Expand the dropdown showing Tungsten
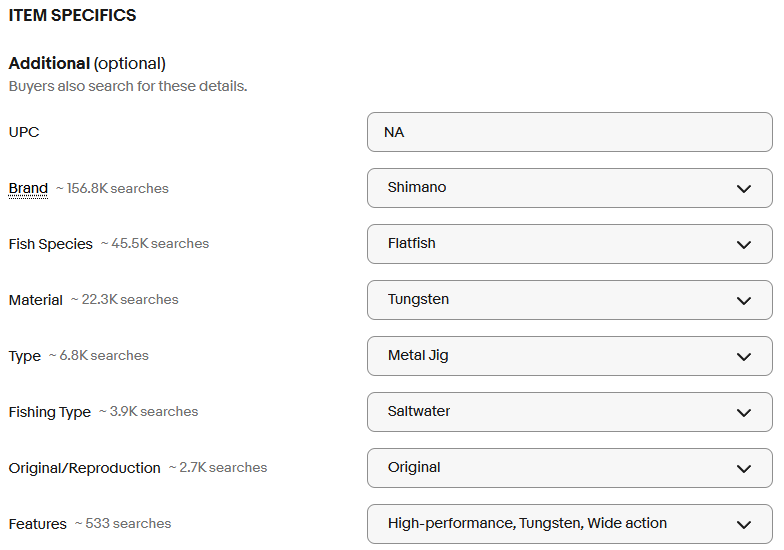The width and height of the screenshot is (784, 550). click(569, 300)
